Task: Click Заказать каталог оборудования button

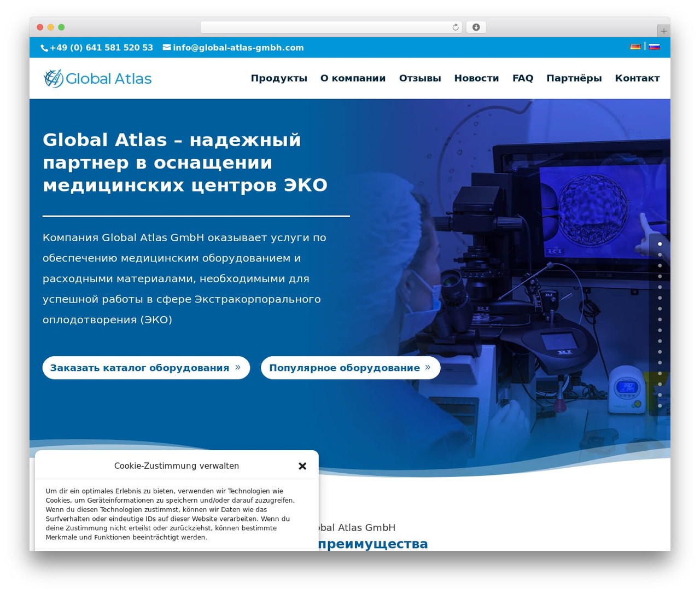Action: click(146, 368)
